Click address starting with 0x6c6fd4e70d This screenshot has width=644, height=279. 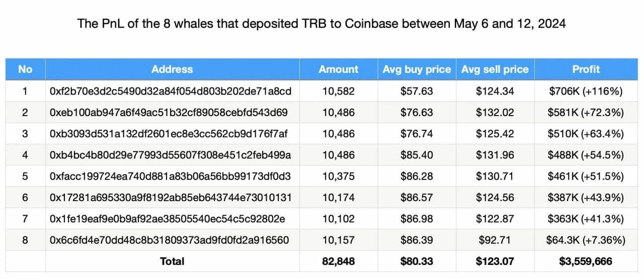pyautogui.click(x=170, y=240)
